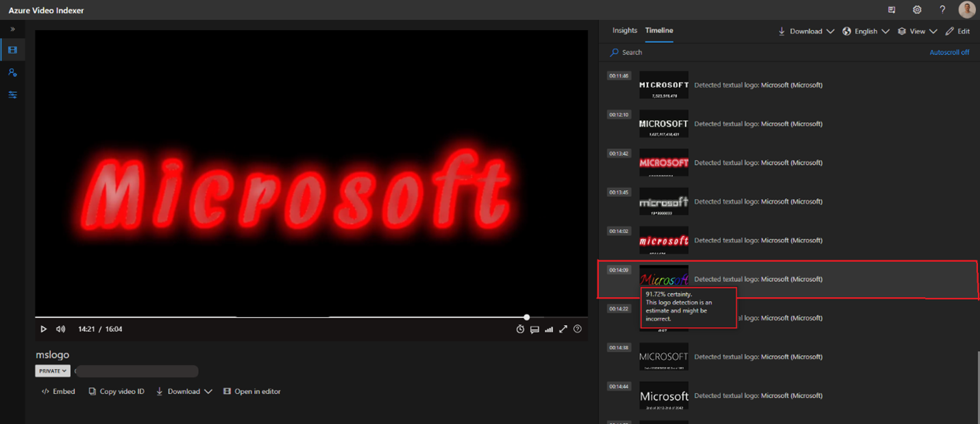Click Open in editor
The image size is (980, 424).
point(252,392)
